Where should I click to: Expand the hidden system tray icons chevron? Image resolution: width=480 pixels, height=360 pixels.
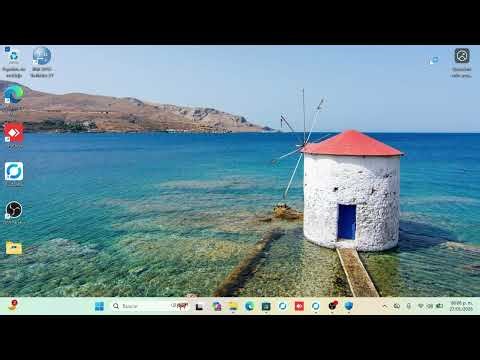385,306
